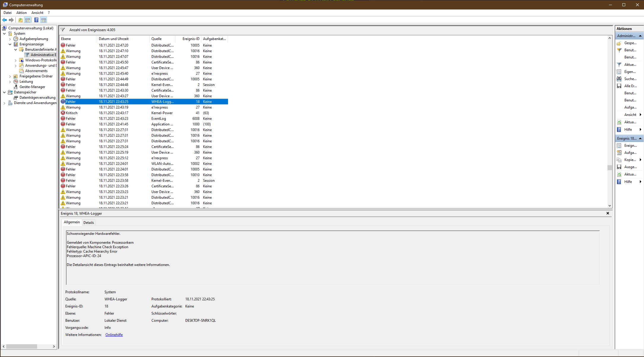Open the Onlinehilfe link

[114, 335]
